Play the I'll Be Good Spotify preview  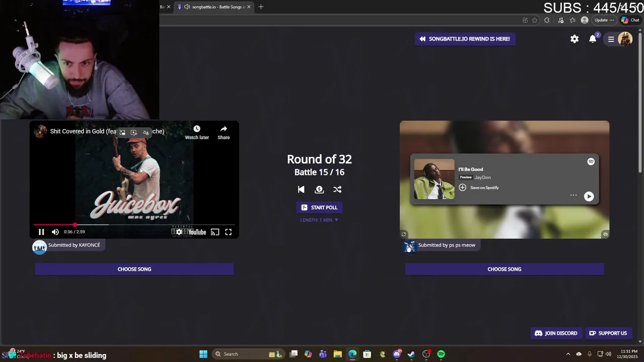pyautogui.click(x=589, y=197)
